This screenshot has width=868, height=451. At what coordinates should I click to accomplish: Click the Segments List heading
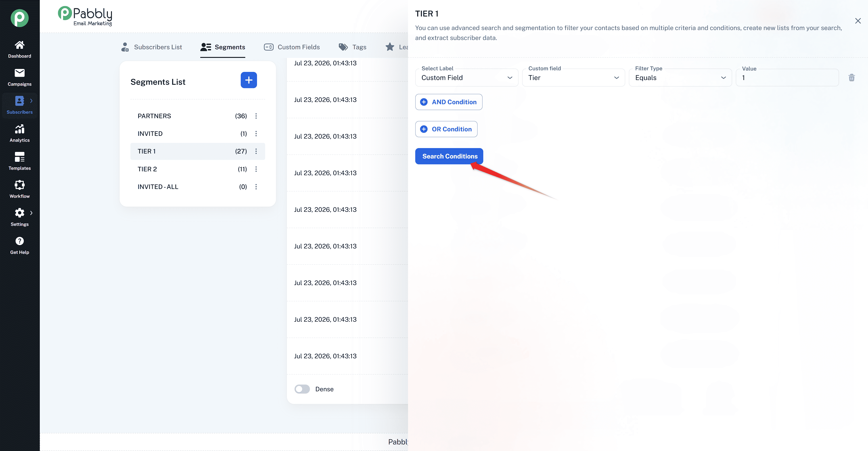158,82
